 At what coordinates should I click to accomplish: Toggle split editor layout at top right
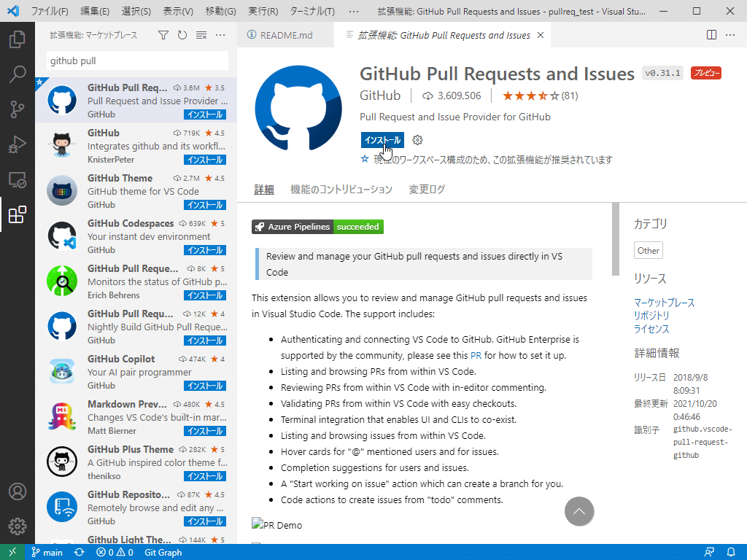[x=711, y=34]
